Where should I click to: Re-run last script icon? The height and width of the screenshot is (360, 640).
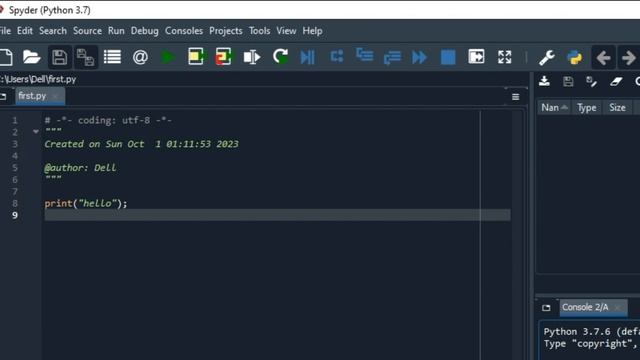coord(280,57)
